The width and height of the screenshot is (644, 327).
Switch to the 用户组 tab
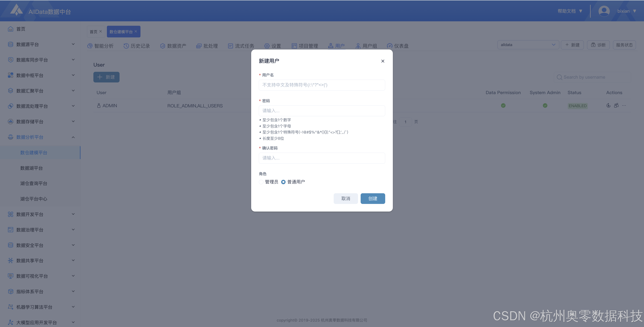click(x=366, y=46)
